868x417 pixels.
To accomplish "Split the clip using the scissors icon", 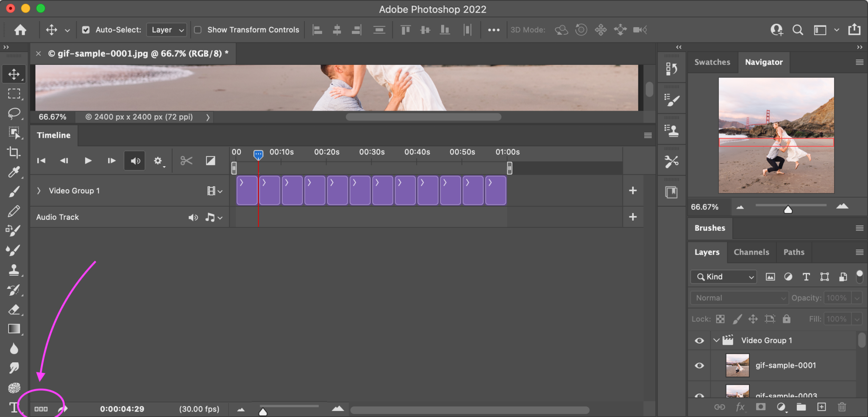I will [x=186, y=160].
